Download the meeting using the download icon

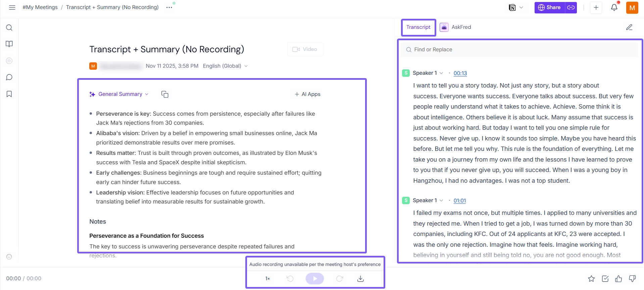[x=360, y=279]
